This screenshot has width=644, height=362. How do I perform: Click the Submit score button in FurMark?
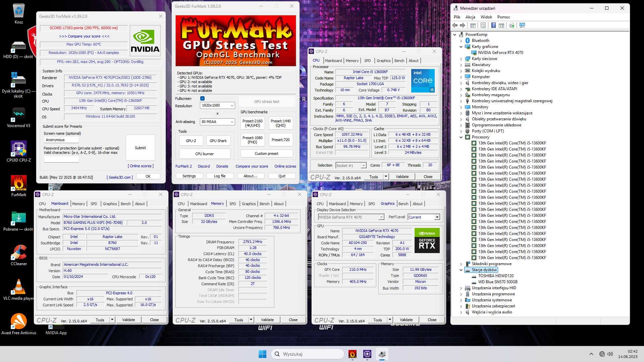(140, 148)
